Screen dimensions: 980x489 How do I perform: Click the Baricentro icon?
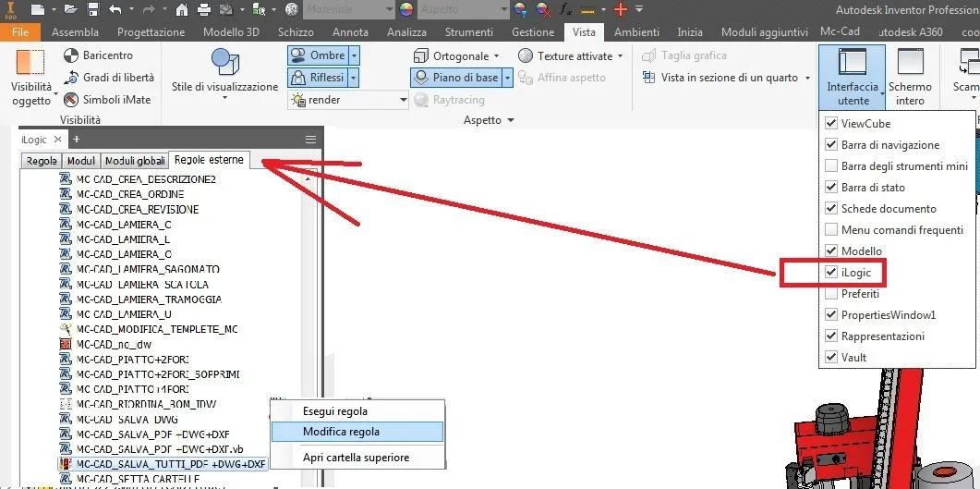72,55
